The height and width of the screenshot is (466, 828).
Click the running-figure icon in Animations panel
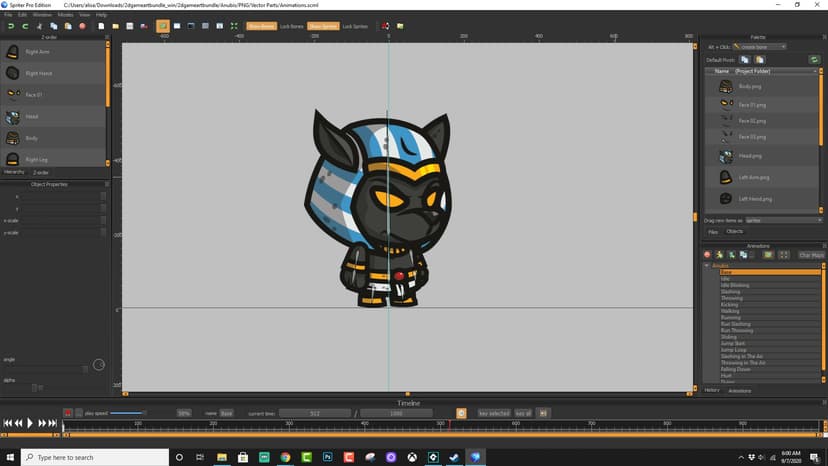[x=719, y=255]
